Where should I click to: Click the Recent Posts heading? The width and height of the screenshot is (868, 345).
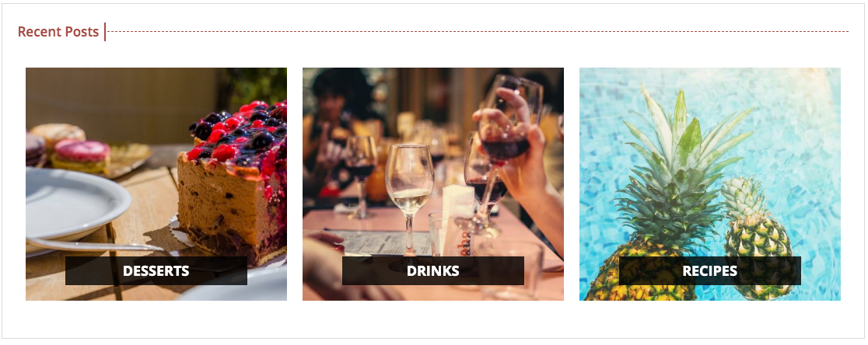click(x=58, y=32)
